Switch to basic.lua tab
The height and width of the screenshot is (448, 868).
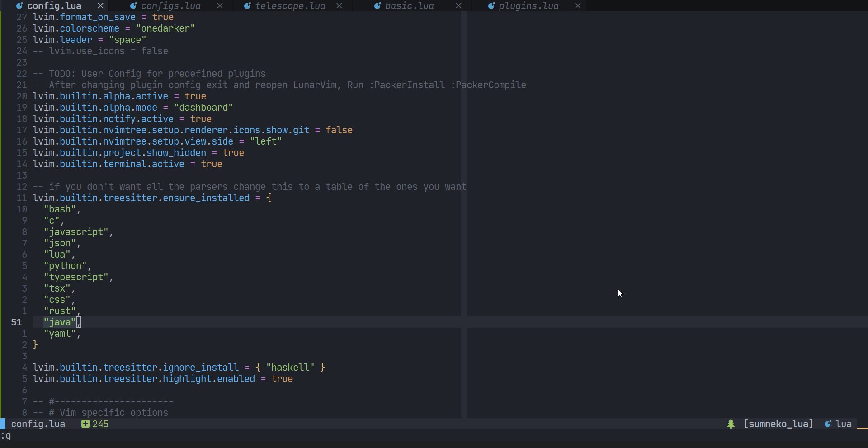[410, 6]
